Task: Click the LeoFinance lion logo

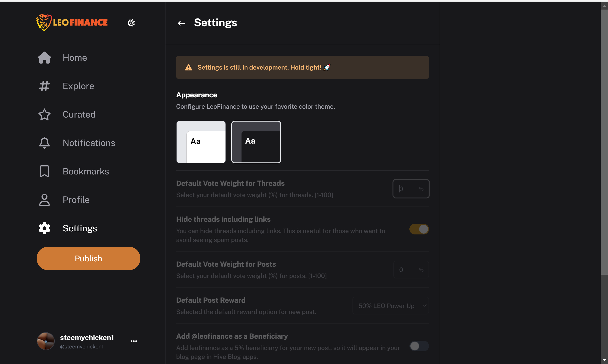Action: [72, 22]
